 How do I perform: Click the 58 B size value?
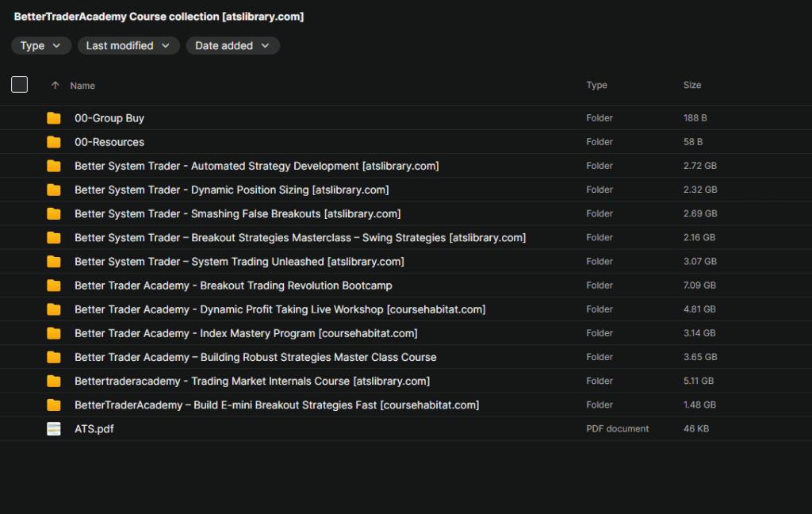point(693,141)
